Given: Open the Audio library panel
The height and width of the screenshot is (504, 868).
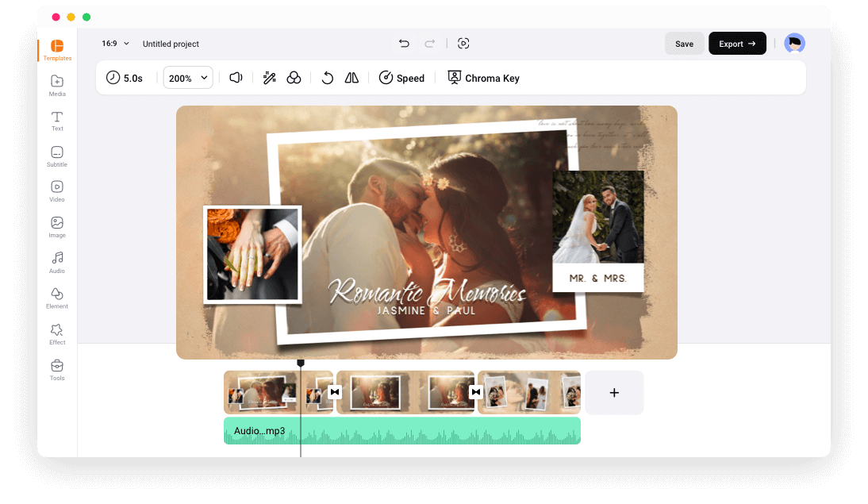Looking at the screenshot, I should pyautogui.click(x=56, y=263).
